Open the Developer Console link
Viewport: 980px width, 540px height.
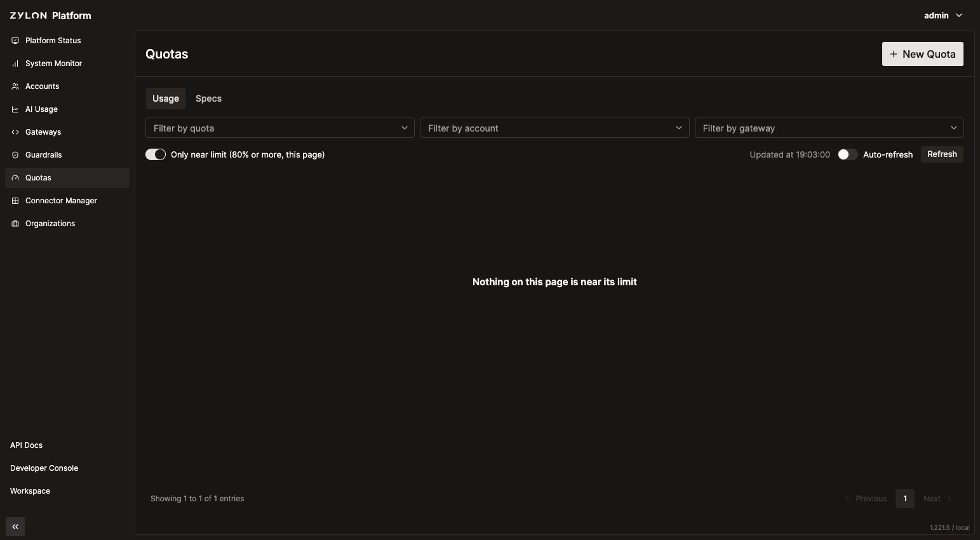(x=44, y=468)
